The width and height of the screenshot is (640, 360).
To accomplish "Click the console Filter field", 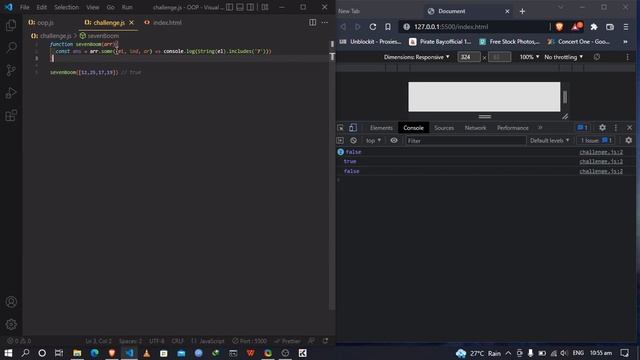I will click(x=465, y=140).
